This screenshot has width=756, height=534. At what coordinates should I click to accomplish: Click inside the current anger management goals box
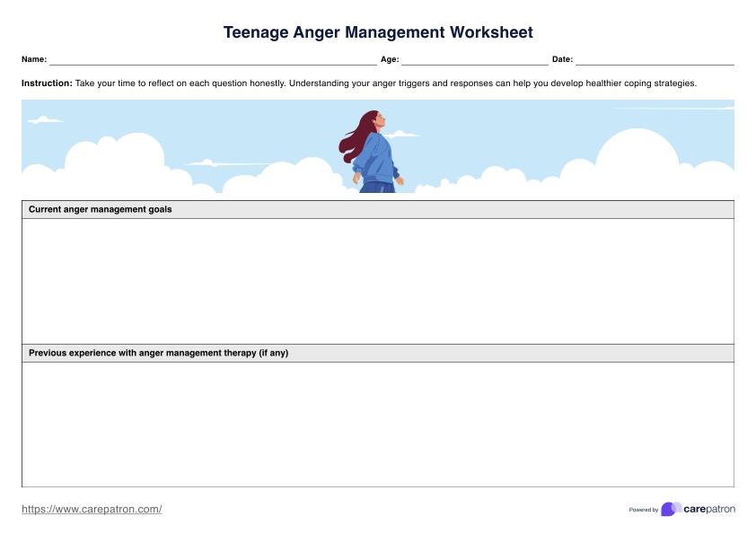377,281
